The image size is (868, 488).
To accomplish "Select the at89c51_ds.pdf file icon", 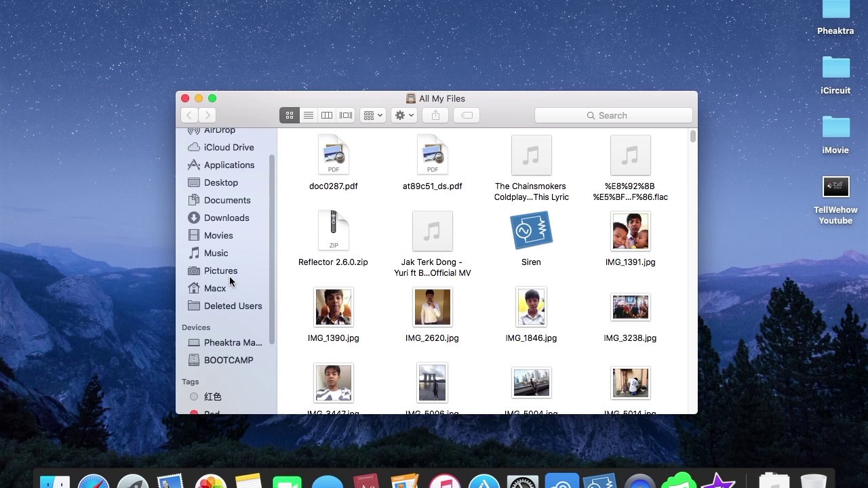I will 432,155.
